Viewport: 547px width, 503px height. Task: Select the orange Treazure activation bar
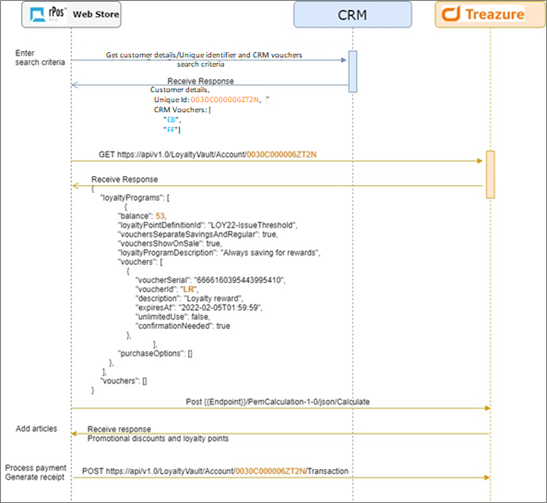[490, 174]
